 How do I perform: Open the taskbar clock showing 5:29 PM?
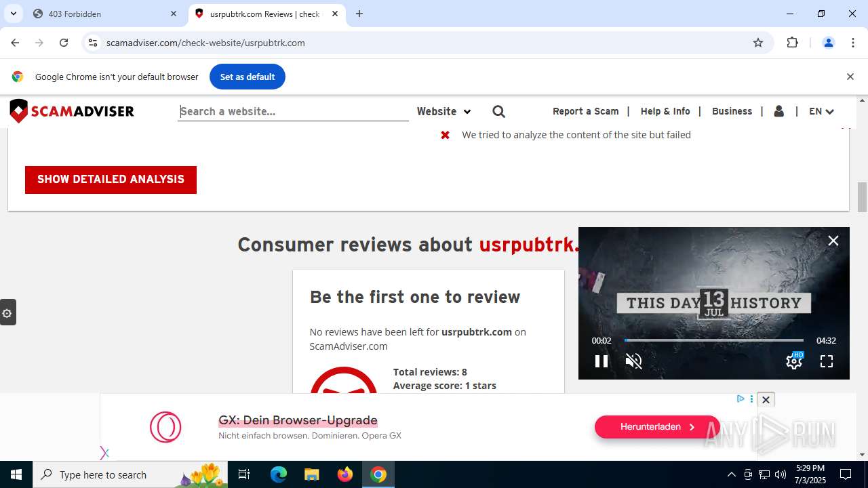pyautogui.click(x=810, y=474)
